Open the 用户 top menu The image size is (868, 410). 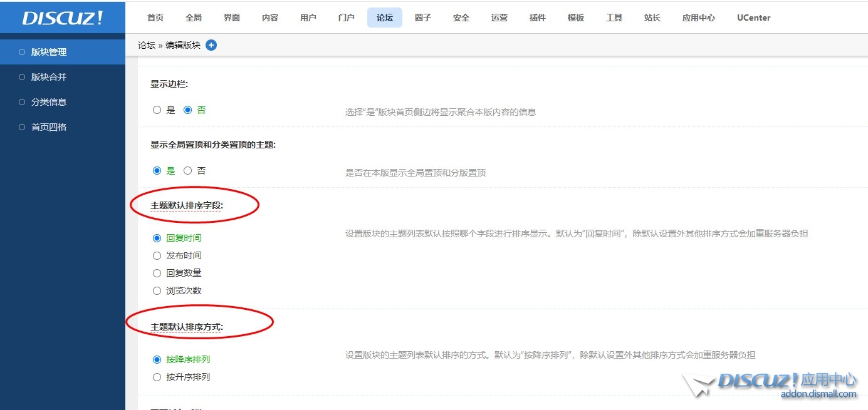tap(308, 18)
